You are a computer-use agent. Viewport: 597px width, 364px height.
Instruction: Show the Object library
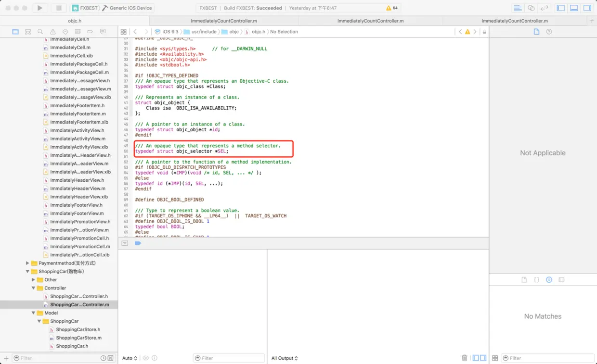(x=549, y=280)
